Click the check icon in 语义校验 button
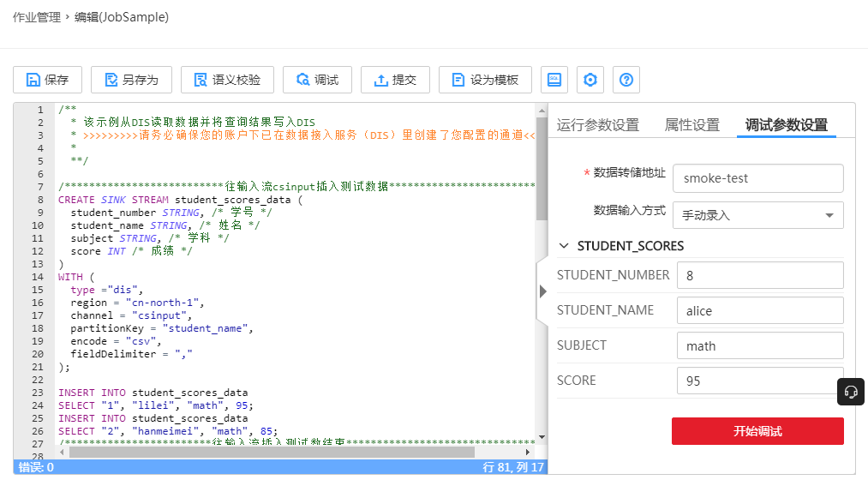Viewport: 868px width, 480px height. tap(201, 80)
